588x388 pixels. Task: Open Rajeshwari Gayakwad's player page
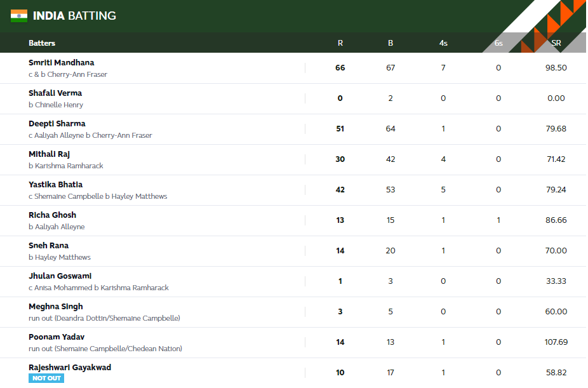tap(70, 368)
